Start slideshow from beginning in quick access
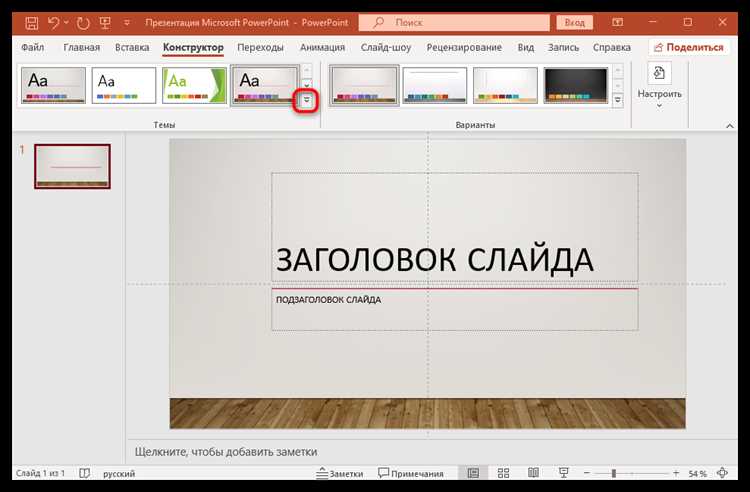Screen dimensions: 750x492 (105, 23)
